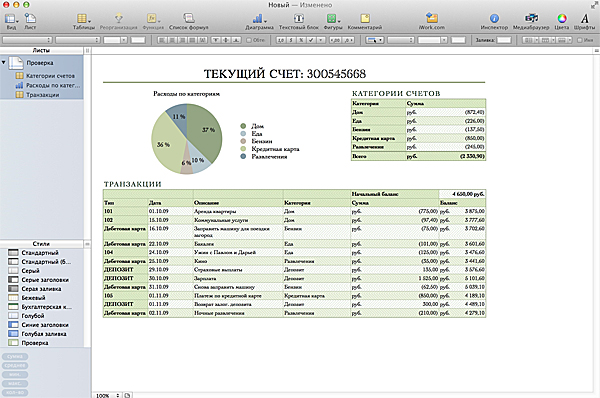
Task: Open the zoom 100% dropdown
Action: pyautogui.click(x=108, y=395)
